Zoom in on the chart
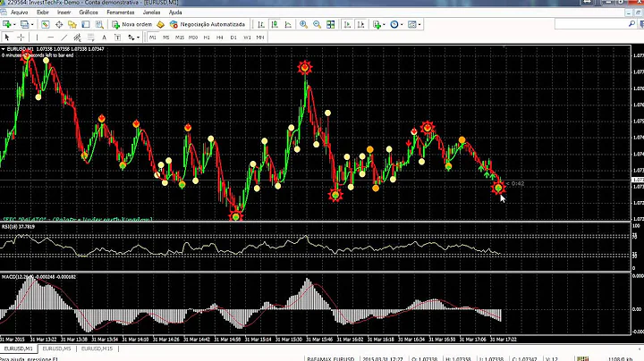 303,25
